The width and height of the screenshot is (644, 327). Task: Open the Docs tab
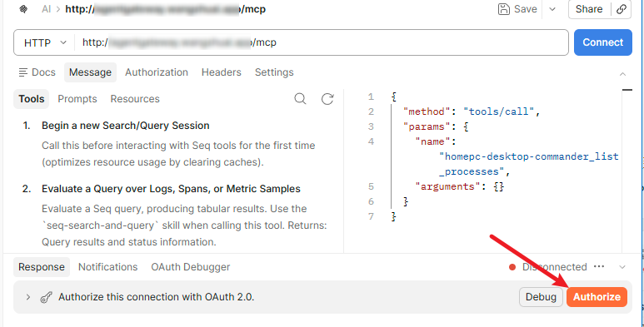tap(37, 72)
